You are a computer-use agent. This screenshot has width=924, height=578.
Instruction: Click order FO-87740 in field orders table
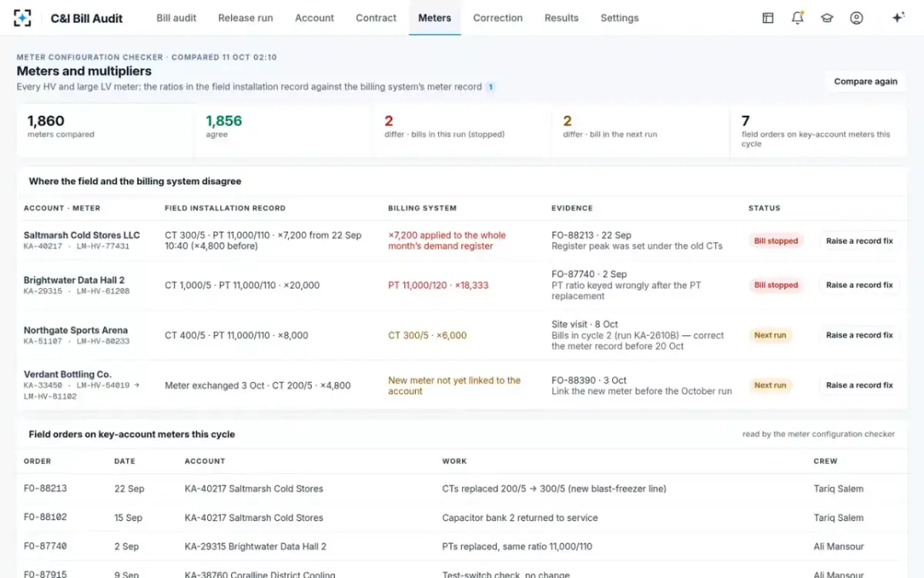pyautogui.click(x=45, y=546)
